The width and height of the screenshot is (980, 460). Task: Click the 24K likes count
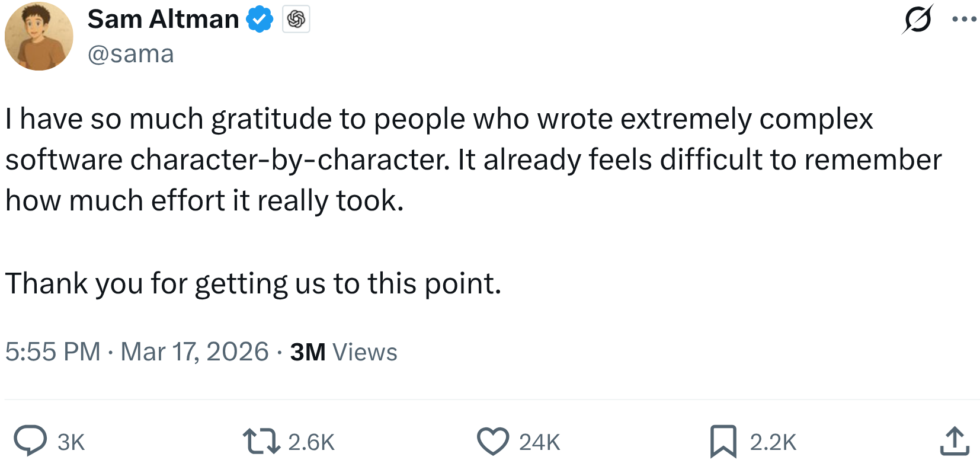[540, 442]
